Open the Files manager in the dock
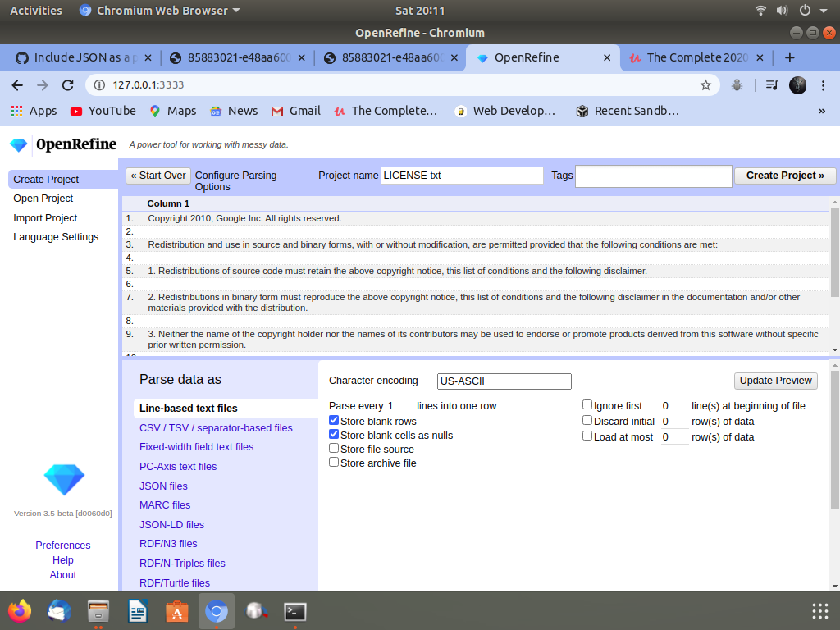This screenshot has width=840, height=630. click(98, 611)
